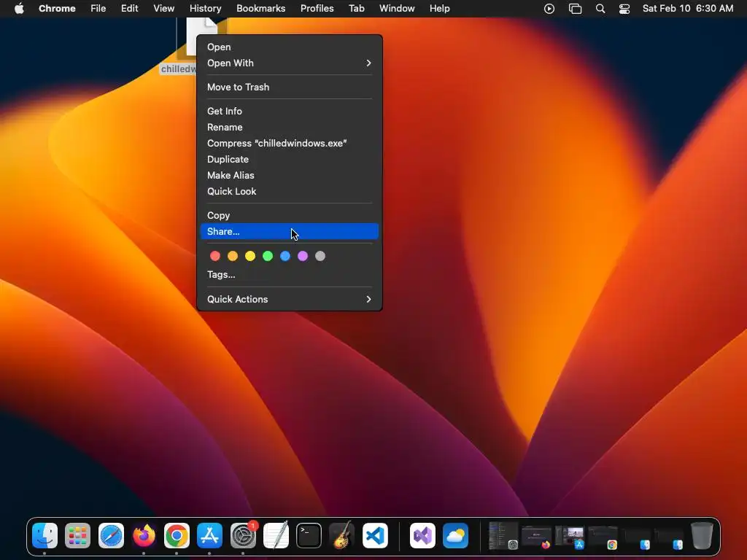The width and height of the screenshot is (747, 560).
Task: Open the Tab menu
Action: click(x=356, y=9)
